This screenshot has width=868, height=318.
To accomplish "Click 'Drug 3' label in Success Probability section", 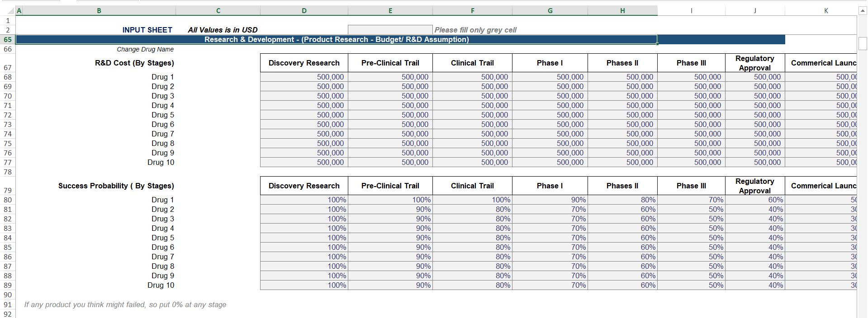I will pyautogui.click(x=163, y=219).
